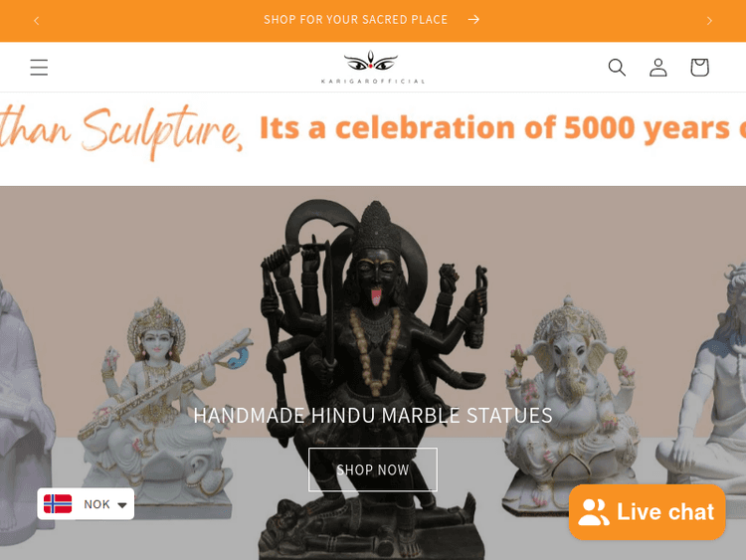Open the shopping cart icon
This screenshot has height=560, width=746.
pyautogui.click(x=699, y=67)
